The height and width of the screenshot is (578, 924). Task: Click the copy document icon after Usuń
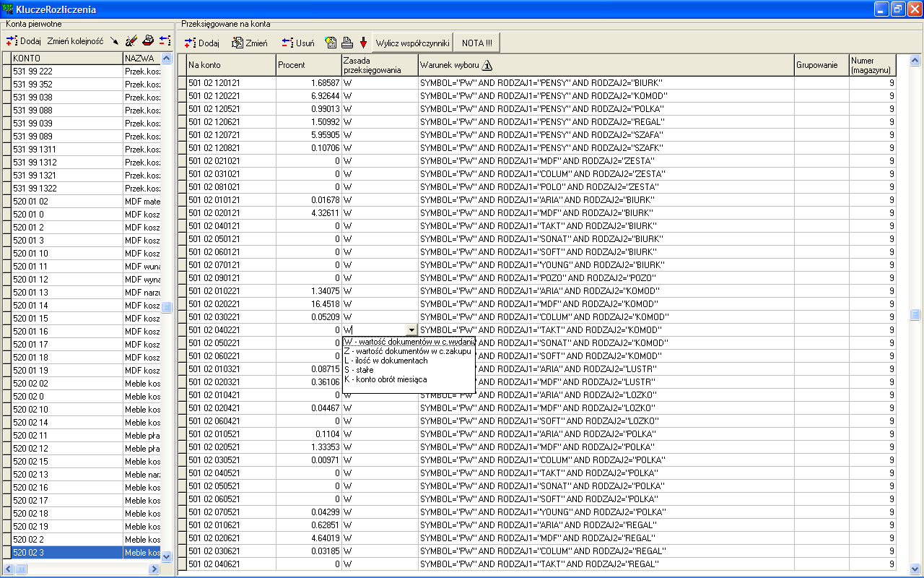tap(331, 43)
